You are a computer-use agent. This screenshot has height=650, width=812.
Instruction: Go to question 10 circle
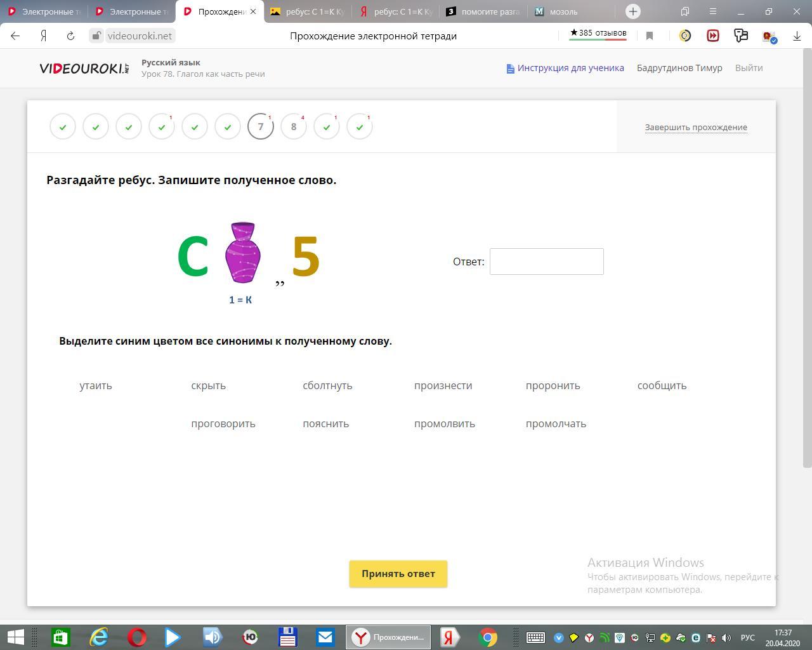(360, 126)
